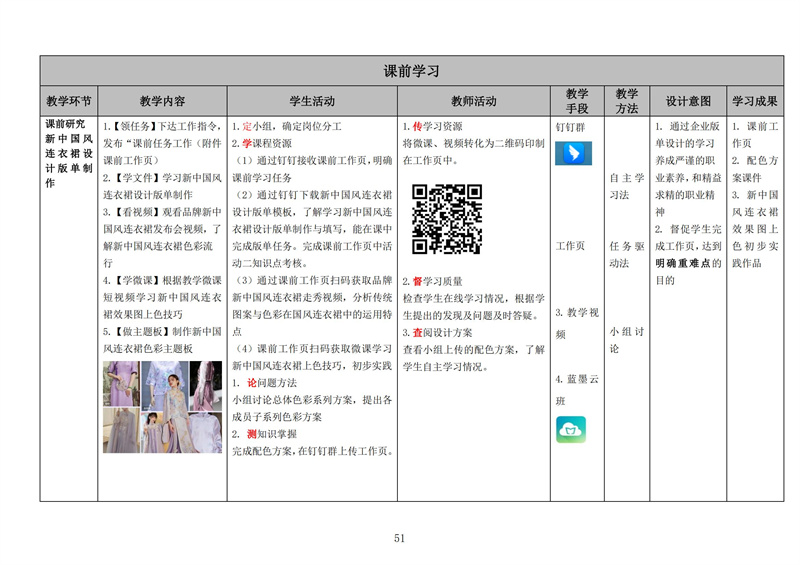Select the 教学内容 column header
The width and height of the screenshot is (800, 565).
[x=162, y=101]
